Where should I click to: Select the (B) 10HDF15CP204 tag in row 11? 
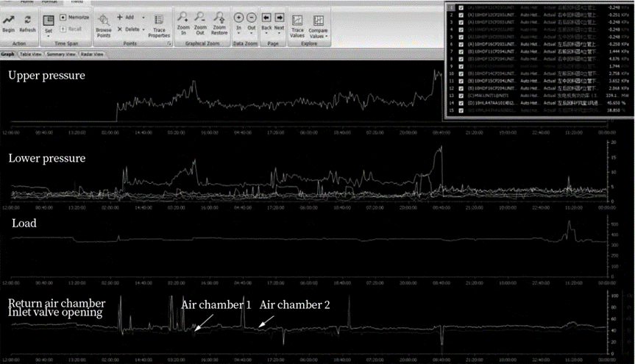(492, 81)
